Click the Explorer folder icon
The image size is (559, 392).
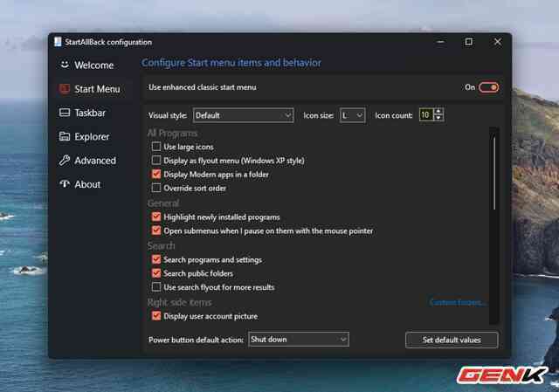click(x=65, y=136)
